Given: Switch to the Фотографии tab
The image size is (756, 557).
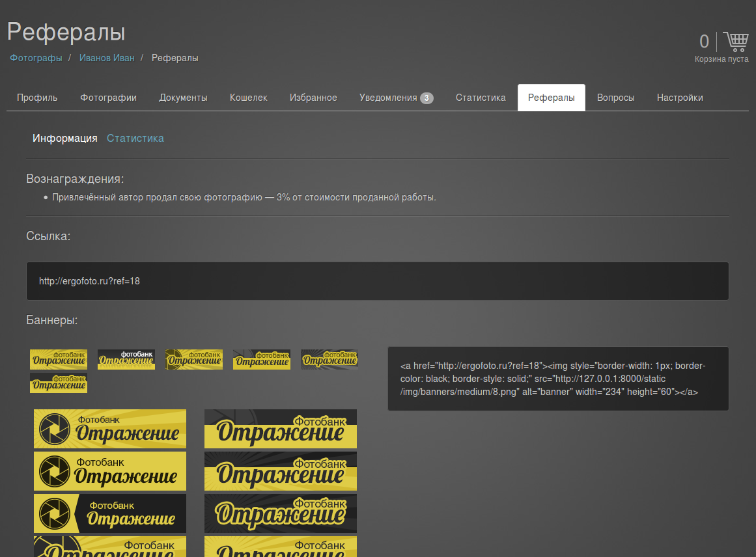Looking at the screenshot, I should point(108,98).
